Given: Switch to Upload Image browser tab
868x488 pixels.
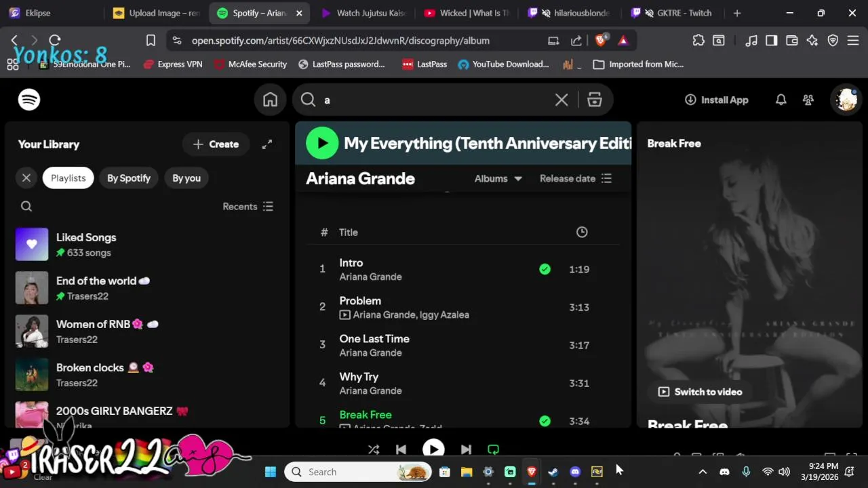Looking at the screenshot, I should [x=156, y=13].
